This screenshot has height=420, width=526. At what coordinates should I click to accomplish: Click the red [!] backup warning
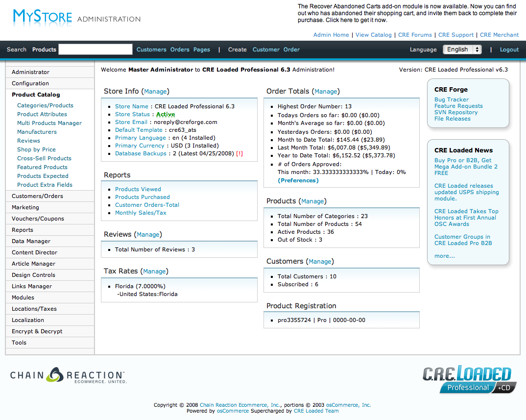coord(239,153)
